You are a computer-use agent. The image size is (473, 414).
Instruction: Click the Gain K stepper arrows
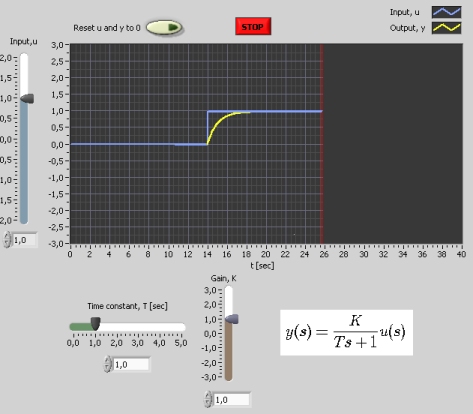[x=208, y=399]
